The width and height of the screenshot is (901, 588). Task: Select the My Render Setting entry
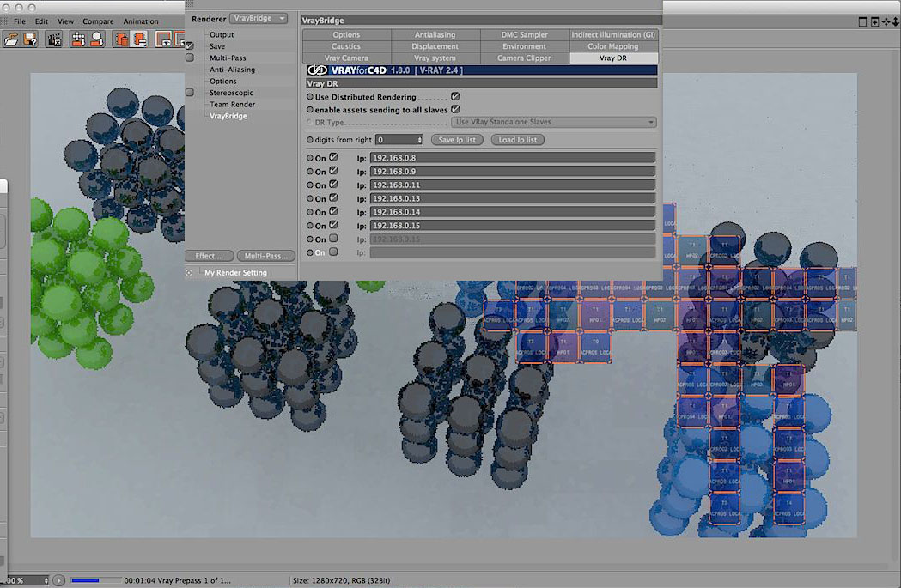point(235,273)
